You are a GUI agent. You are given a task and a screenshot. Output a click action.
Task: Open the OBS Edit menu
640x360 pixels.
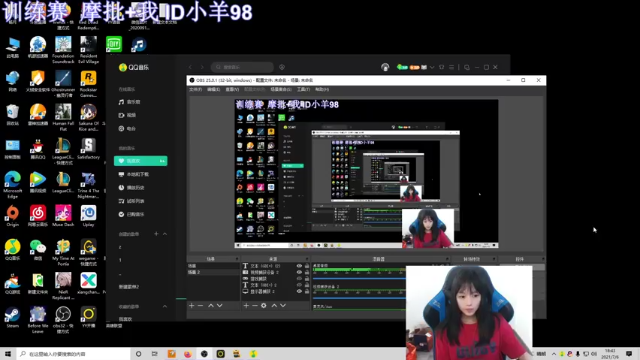click(x=213, y=89)
